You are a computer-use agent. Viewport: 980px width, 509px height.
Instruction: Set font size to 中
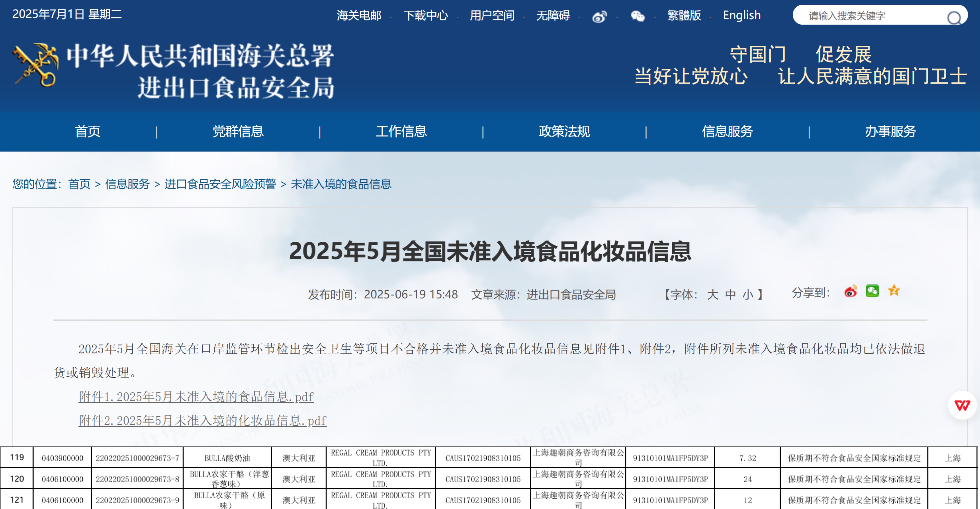click(730, 295)
